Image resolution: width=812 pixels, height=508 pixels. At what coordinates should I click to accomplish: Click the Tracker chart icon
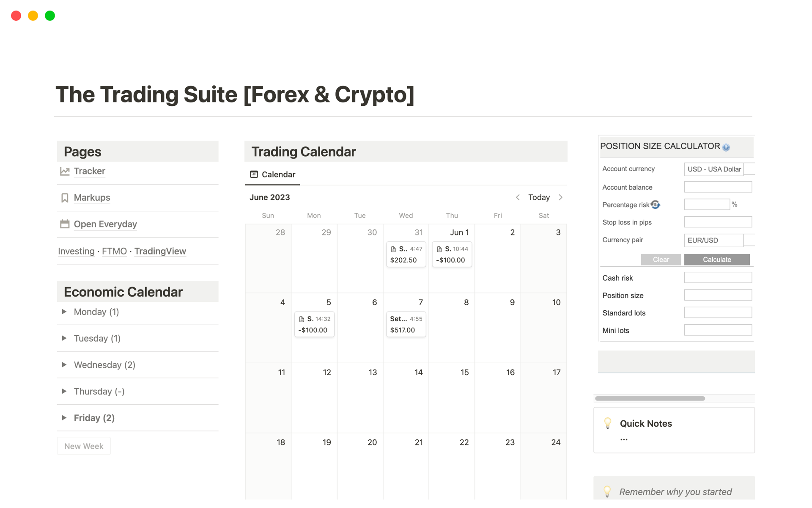[x=65, y=171]
